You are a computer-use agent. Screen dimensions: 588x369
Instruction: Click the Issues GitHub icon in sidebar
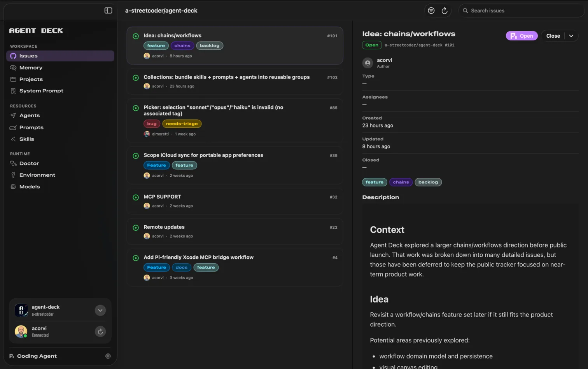[x=13, y=56]
